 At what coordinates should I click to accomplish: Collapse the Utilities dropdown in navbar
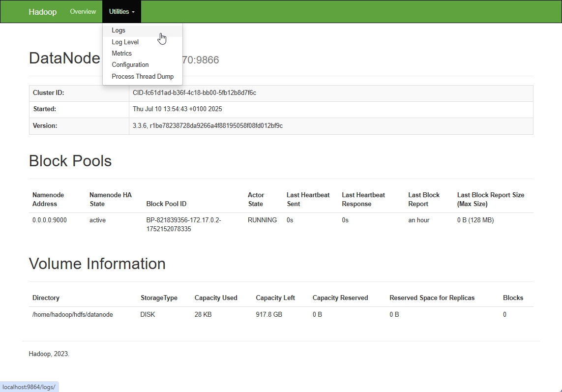121,12
